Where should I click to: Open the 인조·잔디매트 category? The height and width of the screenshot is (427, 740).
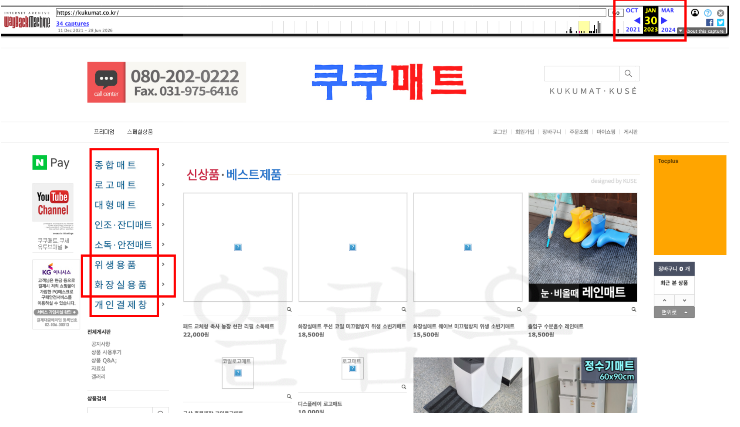coord(123,225)
